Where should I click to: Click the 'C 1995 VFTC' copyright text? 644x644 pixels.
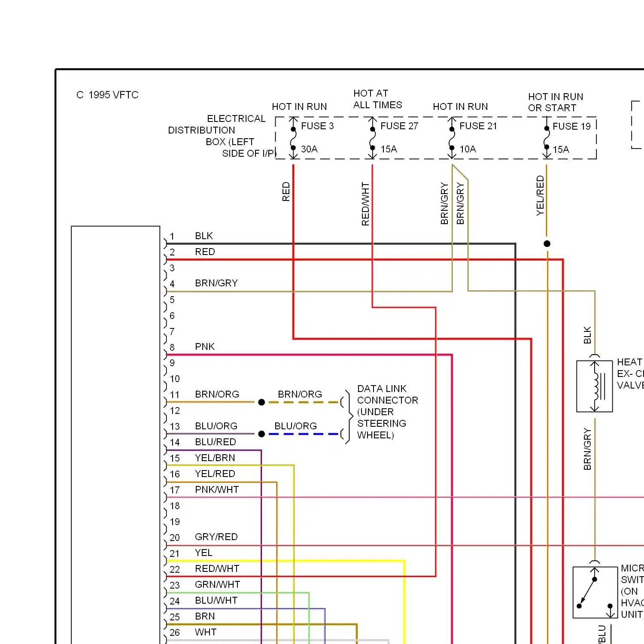(x=107, y=95)
